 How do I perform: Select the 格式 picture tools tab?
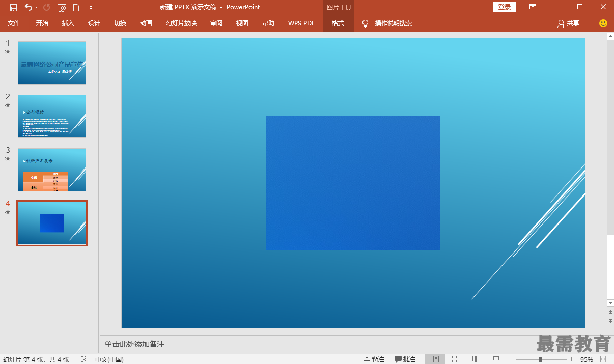click(338, 23)
